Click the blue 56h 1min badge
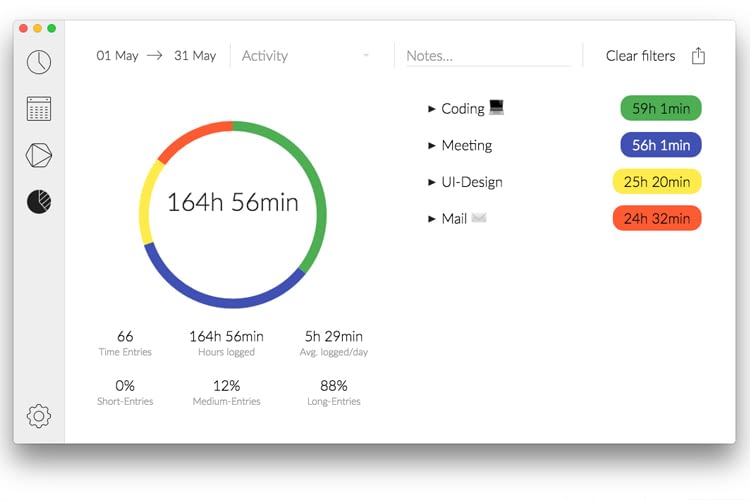The image size is (750, 500). pyautogui.click(x=660, y=145)
